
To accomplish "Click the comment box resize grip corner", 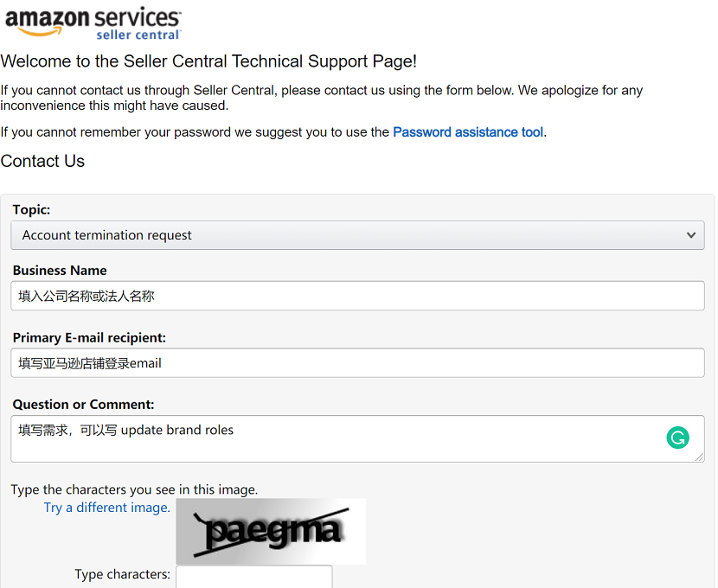I will [x=699, y=457].
